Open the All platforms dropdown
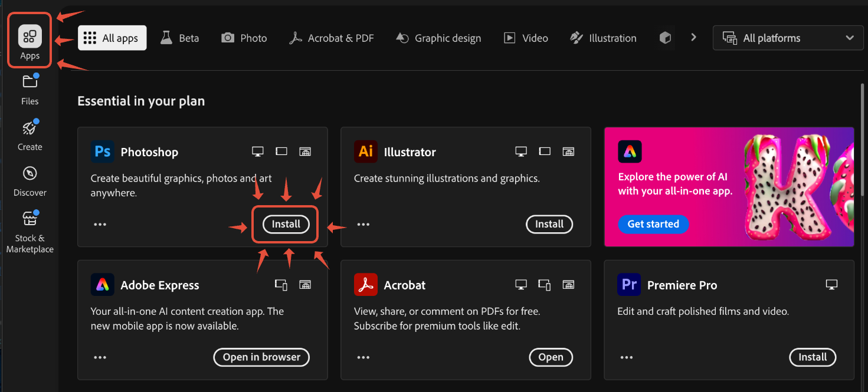Screen dimensions: 868x392 click(x=788, y=38)
